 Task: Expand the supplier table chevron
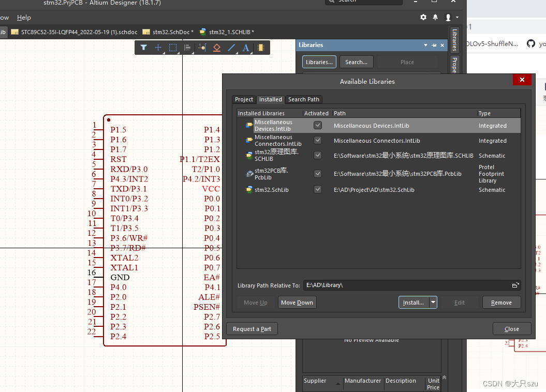click(x=445, y=378)
